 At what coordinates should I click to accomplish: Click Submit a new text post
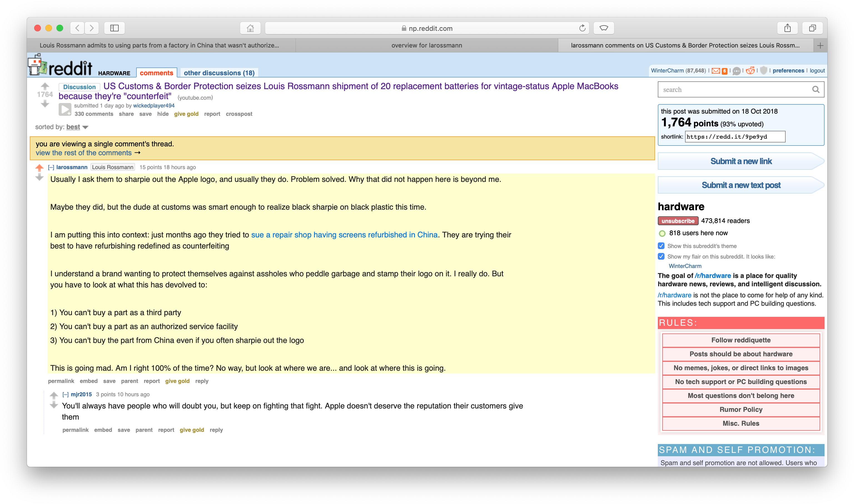click(741, 185)
